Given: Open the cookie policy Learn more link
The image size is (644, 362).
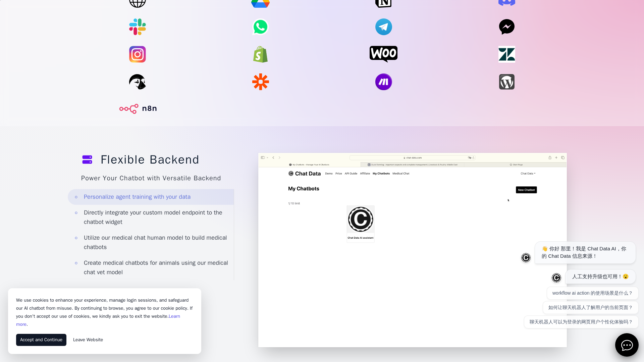Looking at the screenshot, I should [x=174, y=316].
